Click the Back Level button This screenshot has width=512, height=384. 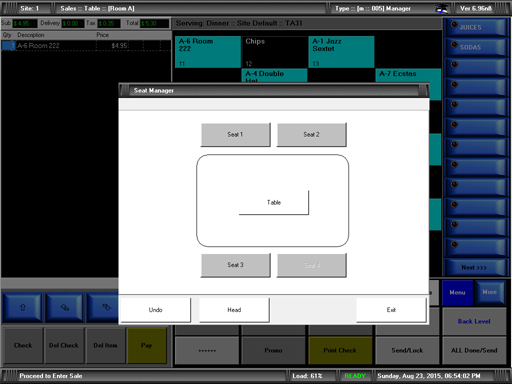coord(474,321)
